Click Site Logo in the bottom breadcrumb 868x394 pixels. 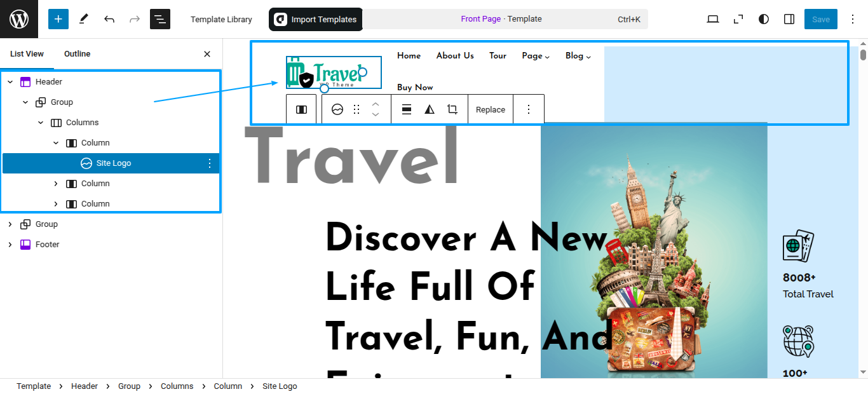point(280,386)
